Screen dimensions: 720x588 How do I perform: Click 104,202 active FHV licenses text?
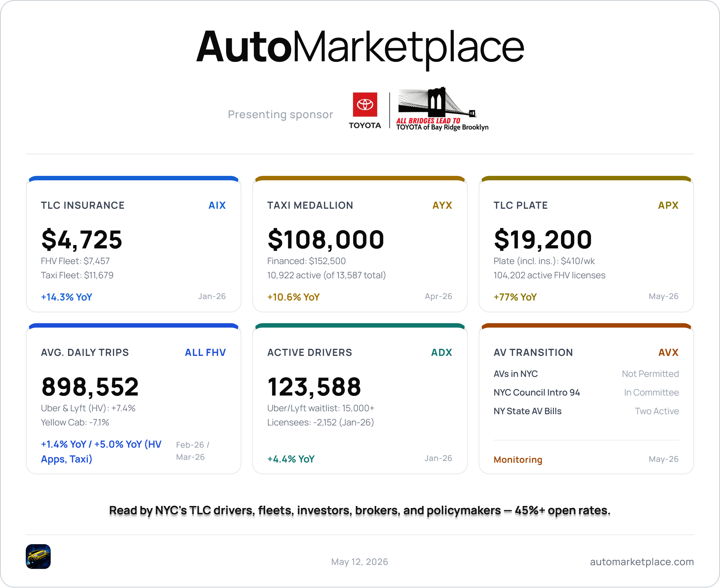550,275
